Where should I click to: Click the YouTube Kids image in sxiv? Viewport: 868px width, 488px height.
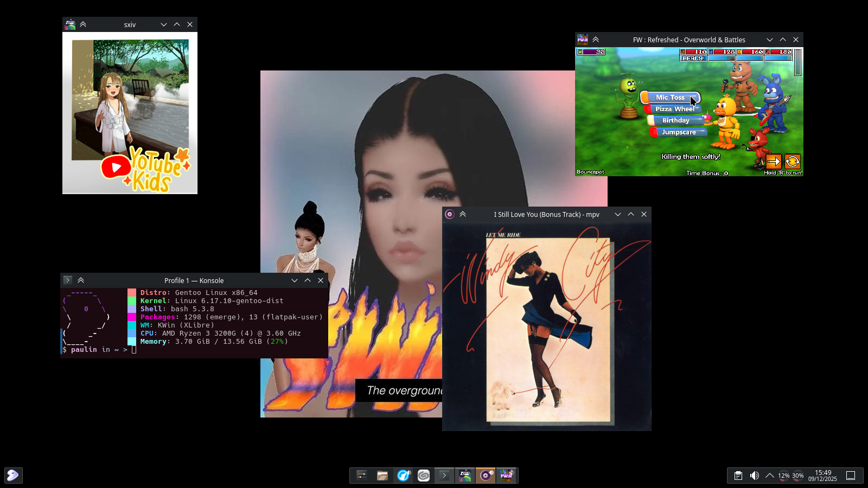[x=130, y=113]
